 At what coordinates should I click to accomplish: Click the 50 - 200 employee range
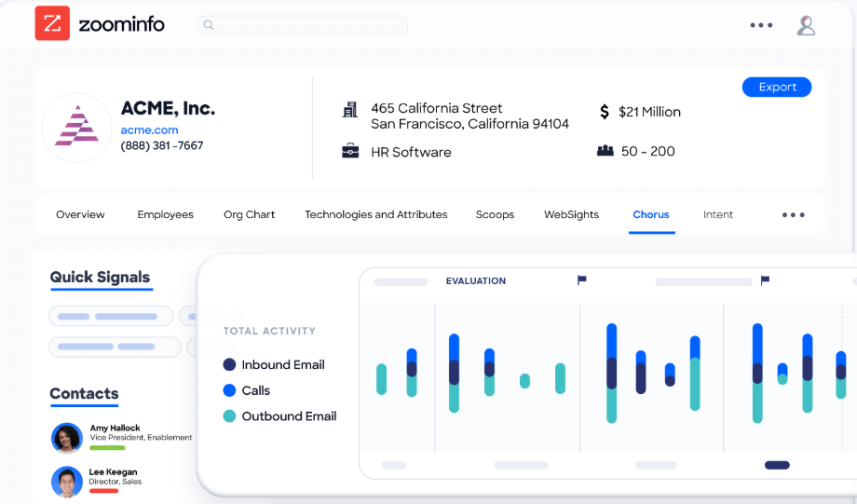(x=647, y=151)
